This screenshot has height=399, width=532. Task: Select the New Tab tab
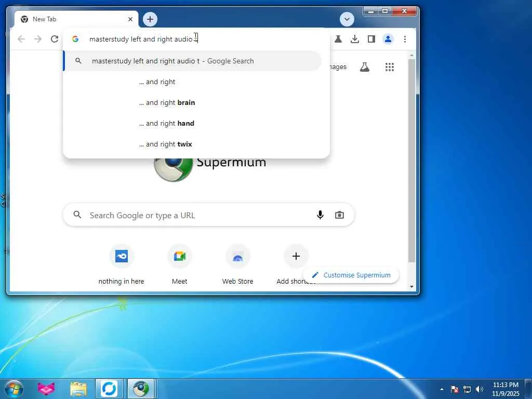(x=76, y=19)
